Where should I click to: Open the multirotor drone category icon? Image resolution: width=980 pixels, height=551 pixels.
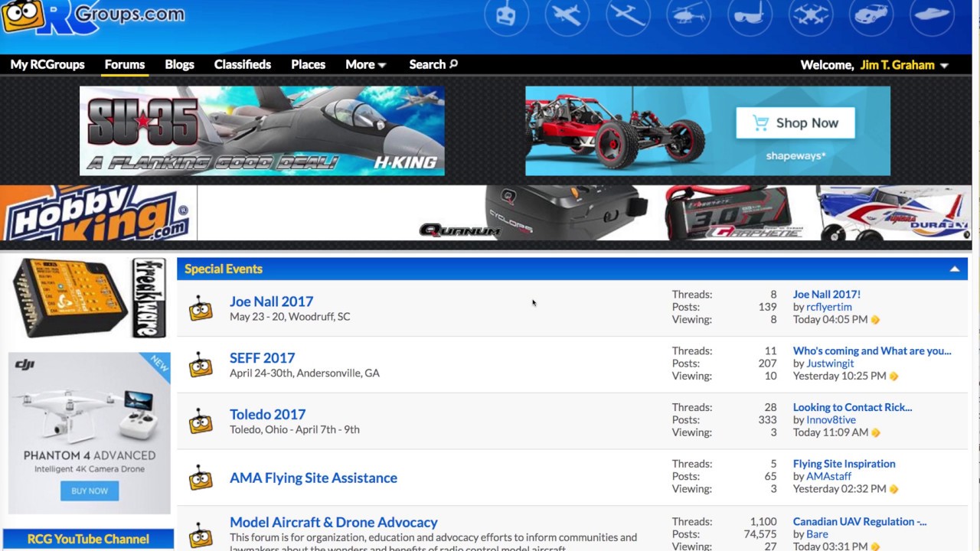pos(810,16)
